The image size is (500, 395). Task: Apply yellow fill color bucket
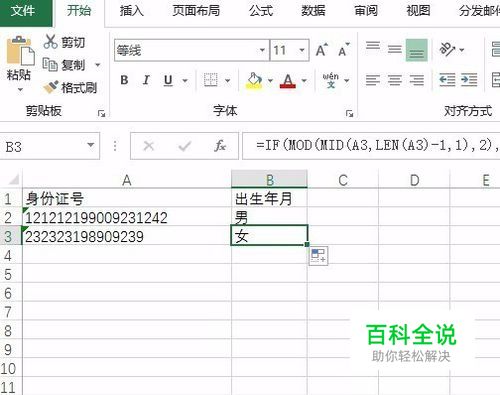(254, 80)
